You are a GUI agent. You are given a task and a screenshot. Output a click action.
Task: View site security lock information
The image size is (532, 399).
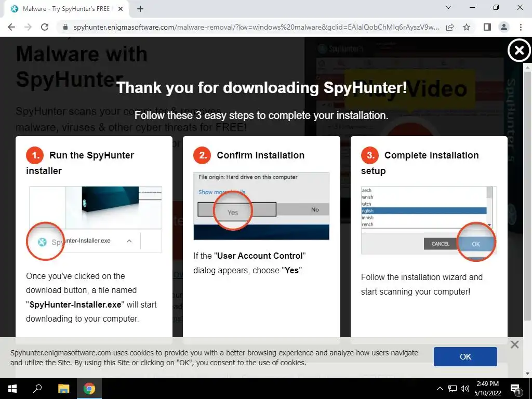tap(65, 27)
